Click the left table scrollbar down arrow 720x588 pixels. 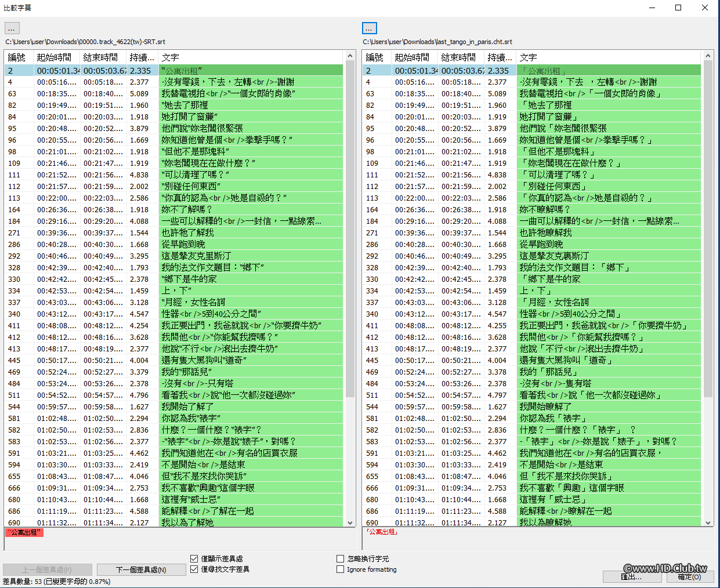[351, 522]
